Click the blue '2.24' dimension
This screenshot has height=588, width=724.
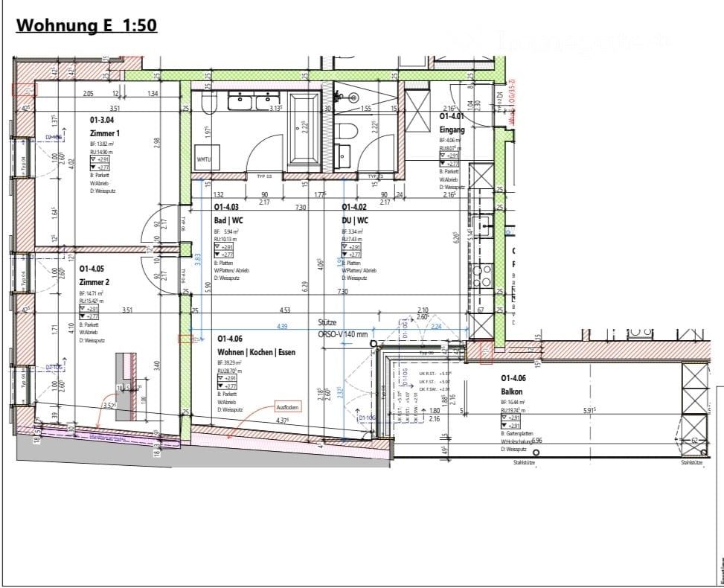pyautogui.click(x=435, y=326)
